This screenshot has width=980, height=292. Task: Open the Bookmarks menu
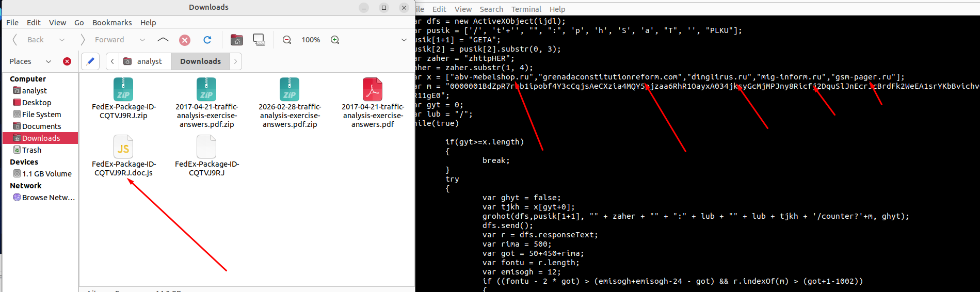click(x=112, y=23)
